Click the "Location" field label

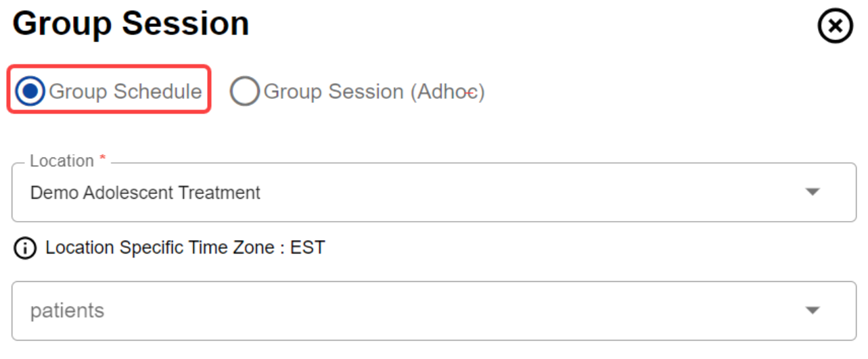62,161
